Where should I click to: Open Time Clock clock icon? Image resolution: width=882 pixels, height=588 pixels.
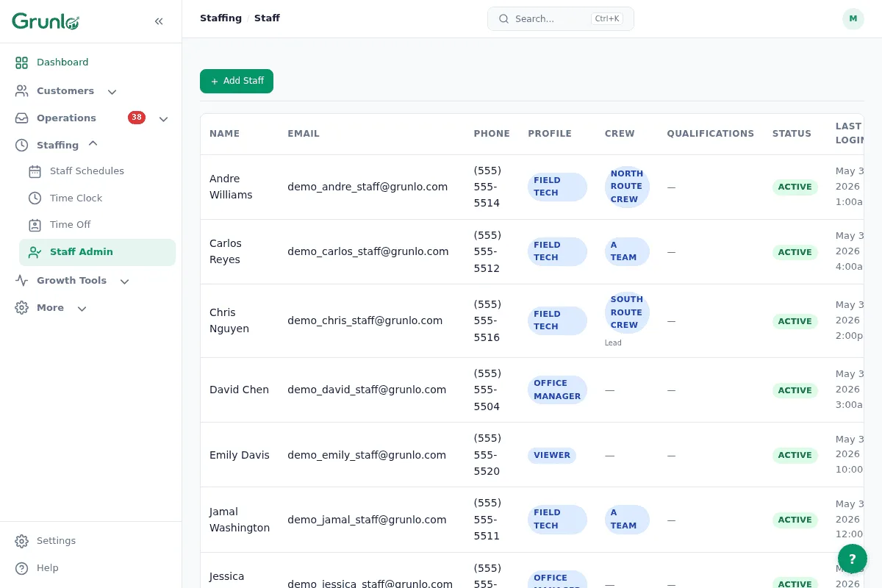click(x=35, y=198)
